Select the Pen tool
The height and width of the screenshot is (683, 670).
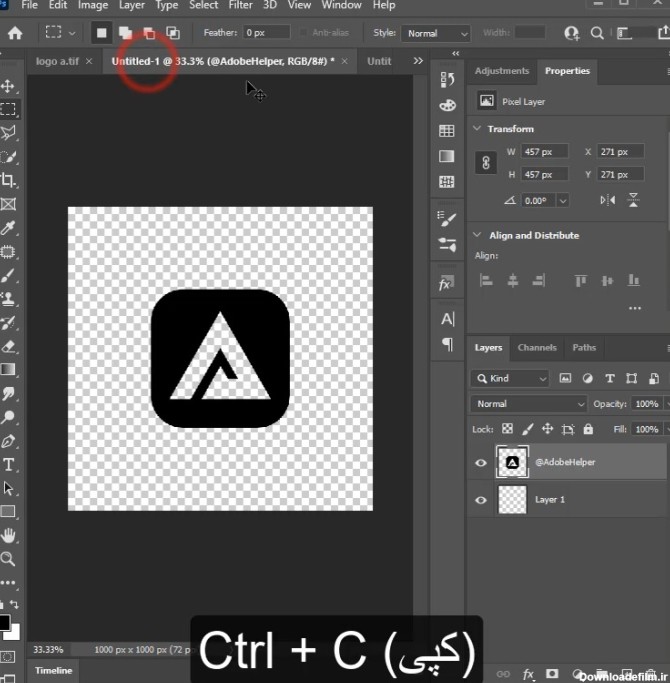coord(8,441)
